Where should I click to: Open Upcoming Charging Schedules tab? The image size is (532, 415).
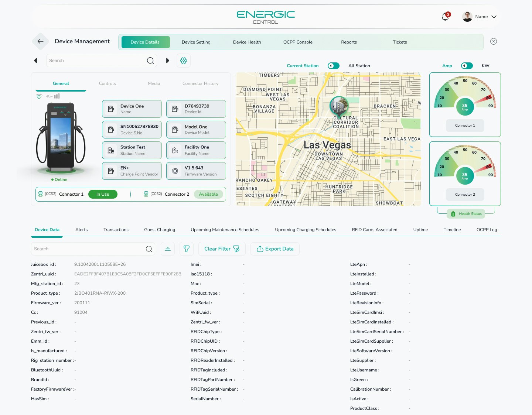click(306, 230)
